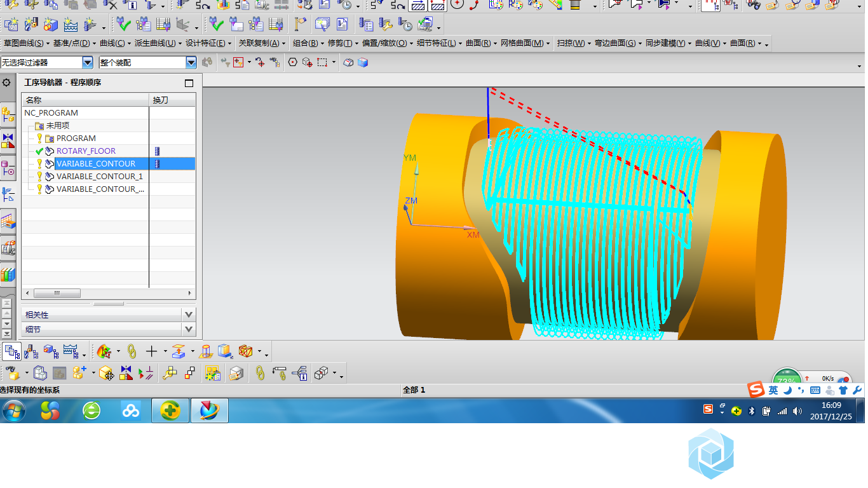
Task: Open the 草图曲线(S) menu
Action: click(27, 43)
